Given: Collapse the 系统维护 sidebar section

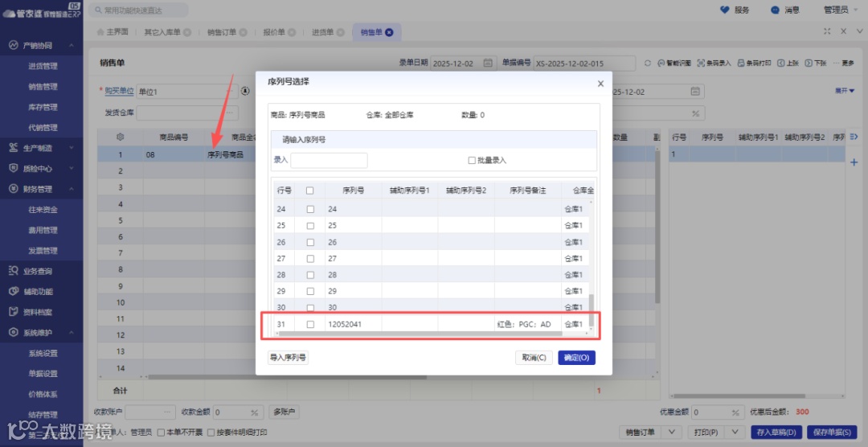Looking at the screenshot, I should 72,332.
